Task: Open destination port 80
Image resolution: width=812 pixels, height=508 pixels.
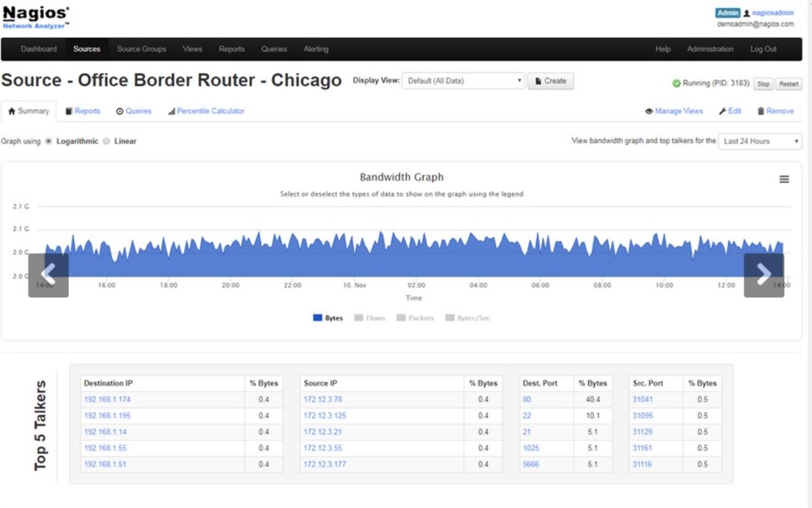Action: tap(527, 400)
